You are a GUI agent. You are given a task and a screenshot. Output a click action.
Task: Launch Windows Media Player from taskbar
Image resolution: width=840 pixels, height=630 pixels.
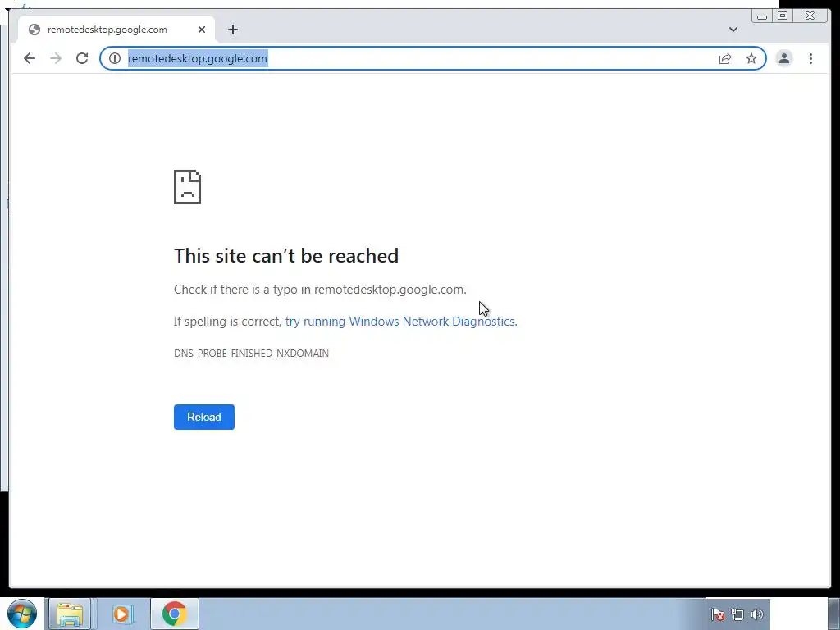point(122,614)
